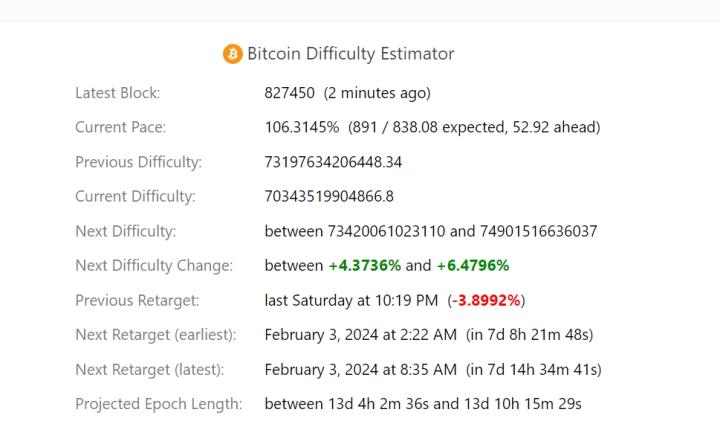Image resolution: width=720 pixels, height=421 pixels.
Task: Click the "2 minutes ago" timestamp
Action: click(x=377, y=93)
